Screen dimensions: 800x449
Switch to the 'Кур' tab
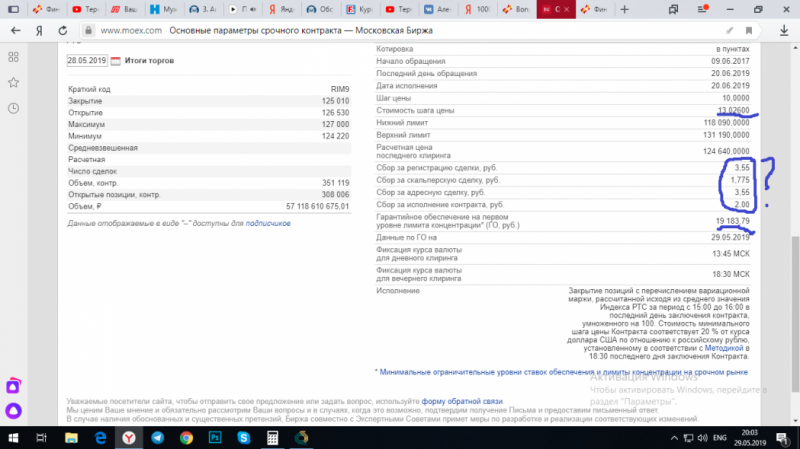point(359,9)
